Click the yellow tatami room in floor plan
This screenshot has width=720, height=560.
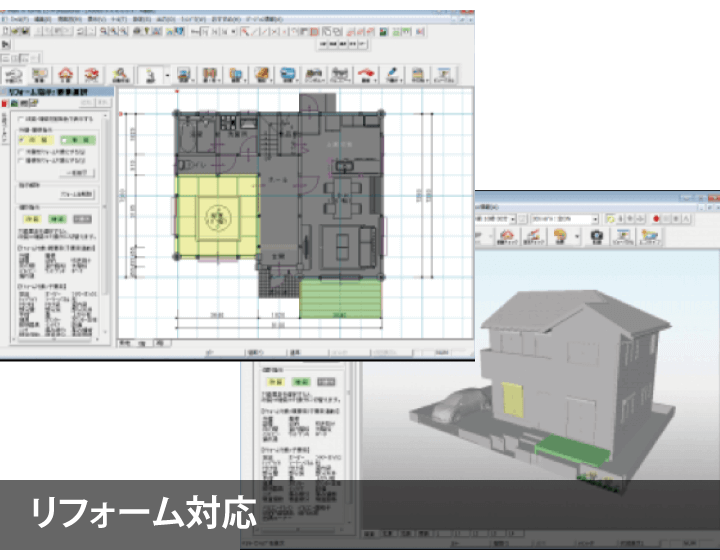point(215,213)
